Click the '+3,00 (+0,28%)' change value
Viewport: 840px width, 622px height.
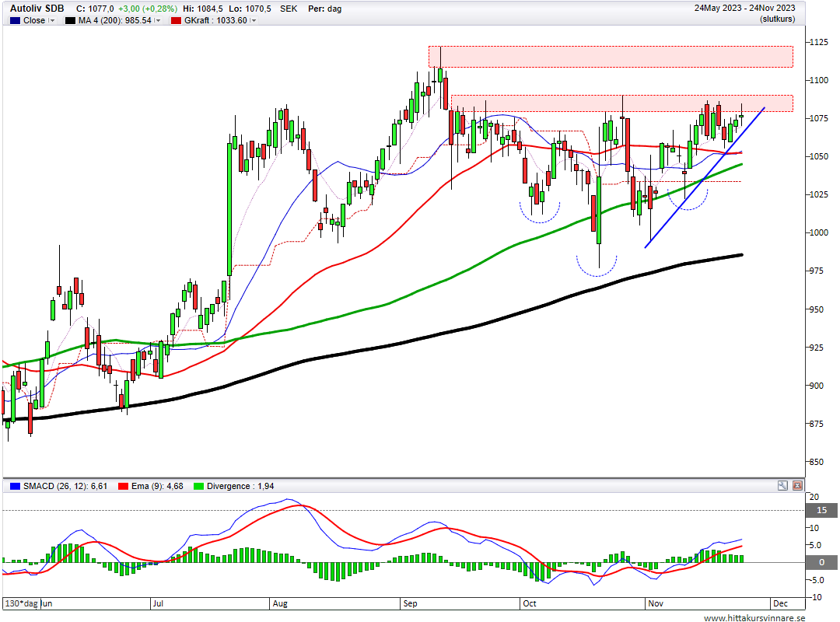click(x=148, y=9)
